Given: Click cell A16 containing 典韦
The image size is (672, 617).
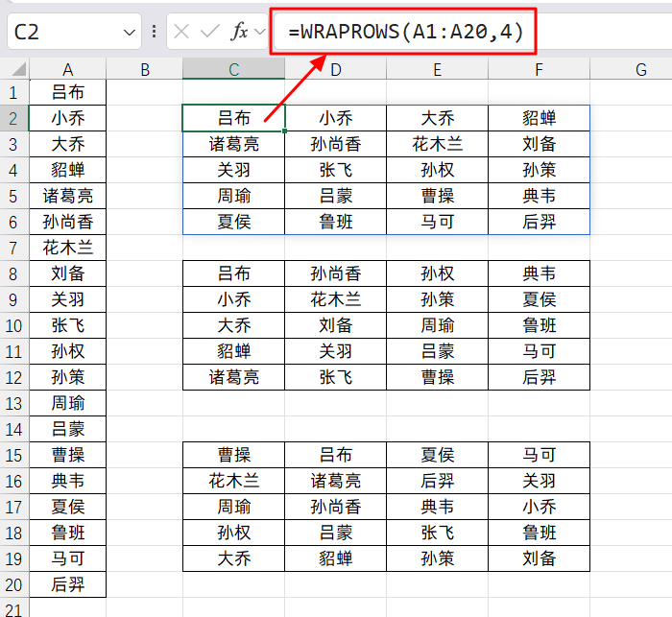Looking at the screenshot, I should coord(68,481).
